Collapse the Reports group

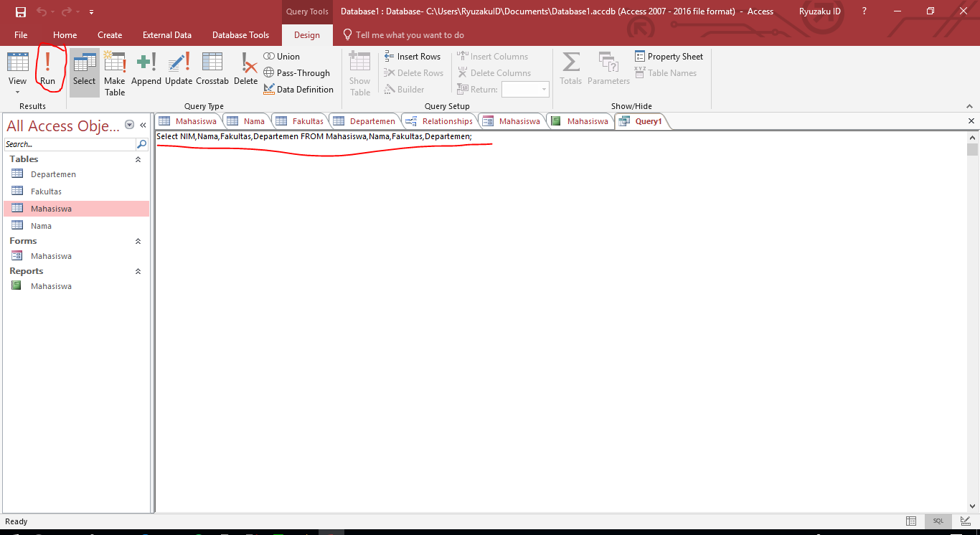click(x=138, y=271)
